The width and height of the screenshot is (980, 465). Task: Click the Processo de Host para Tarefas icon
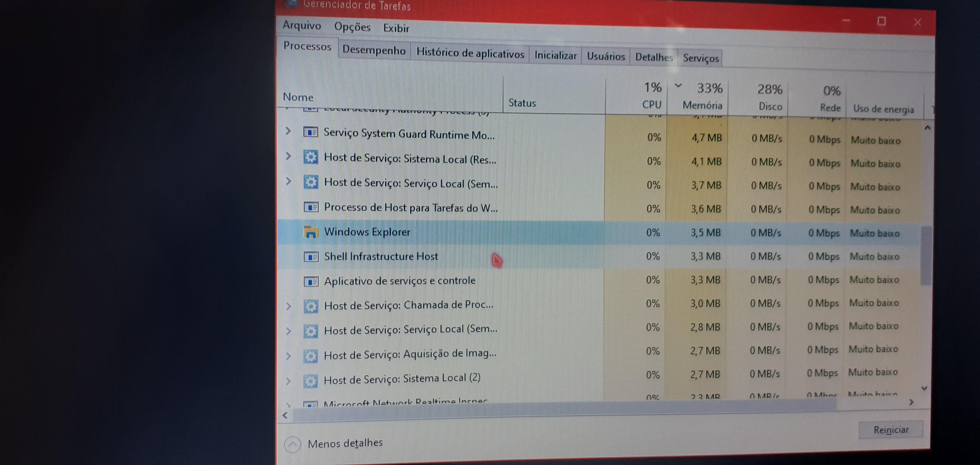tap(311, 207)
